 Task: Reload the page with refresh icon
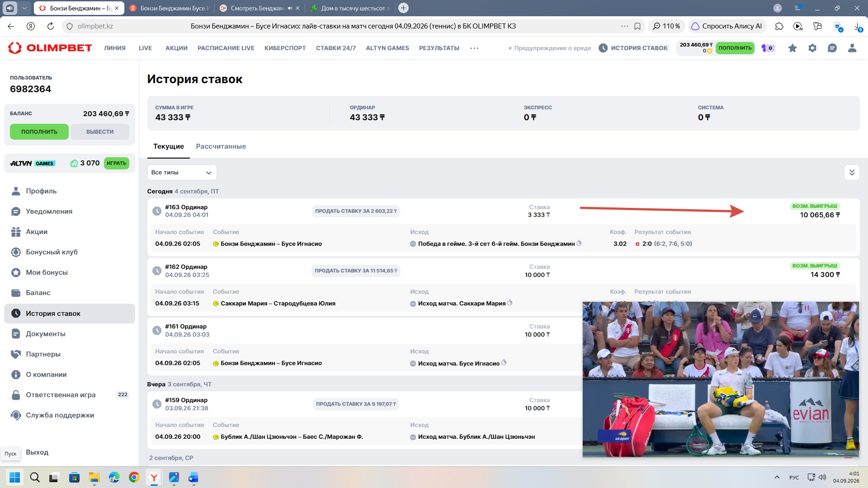pos(51,26)
